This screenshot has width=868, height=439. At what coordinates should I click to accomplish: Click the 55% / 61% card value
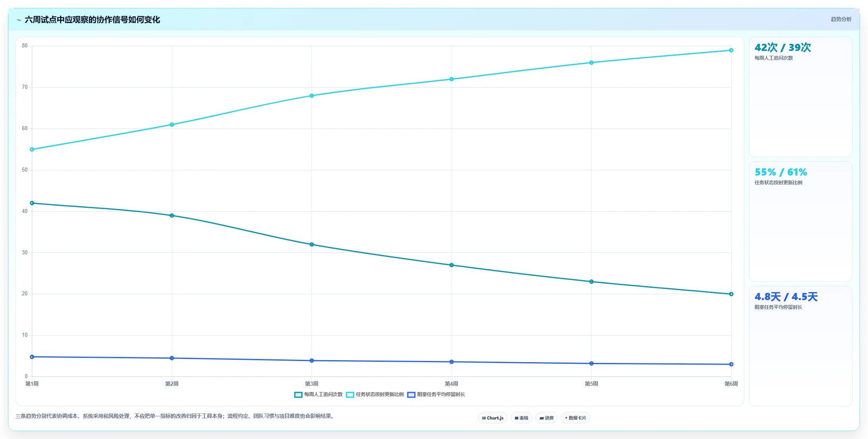[x=781, y=172]
